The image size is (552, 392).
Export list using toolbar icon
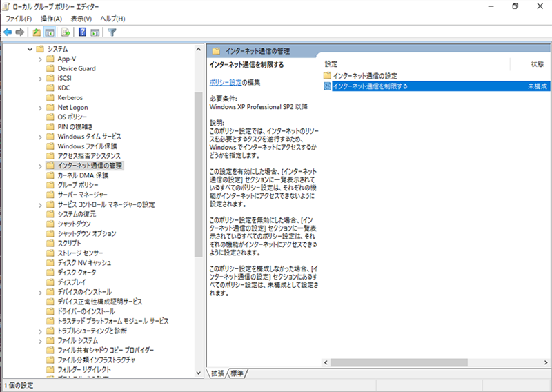66,32
